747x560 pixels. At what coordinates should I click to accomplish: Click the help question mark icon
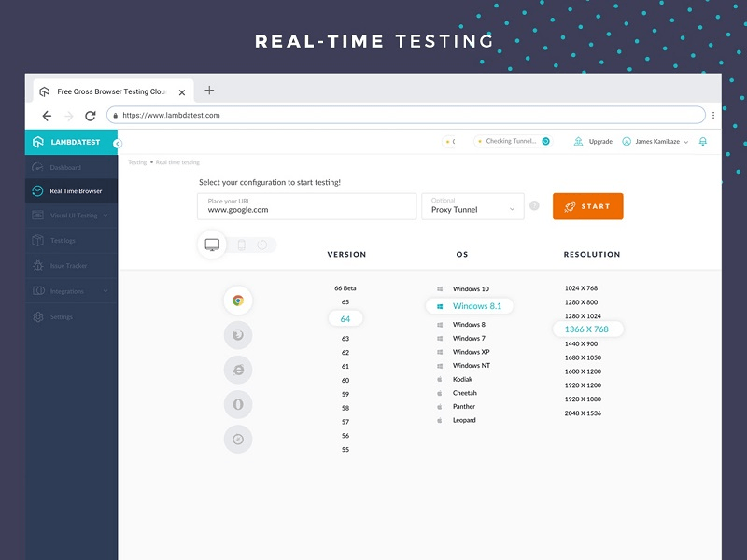(x=534, y=206)
